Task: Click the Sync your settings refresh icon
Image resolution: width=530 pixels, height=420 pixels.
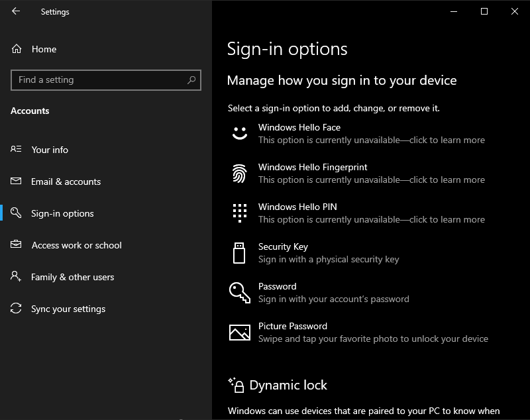Action: click(x=15, y=309)
